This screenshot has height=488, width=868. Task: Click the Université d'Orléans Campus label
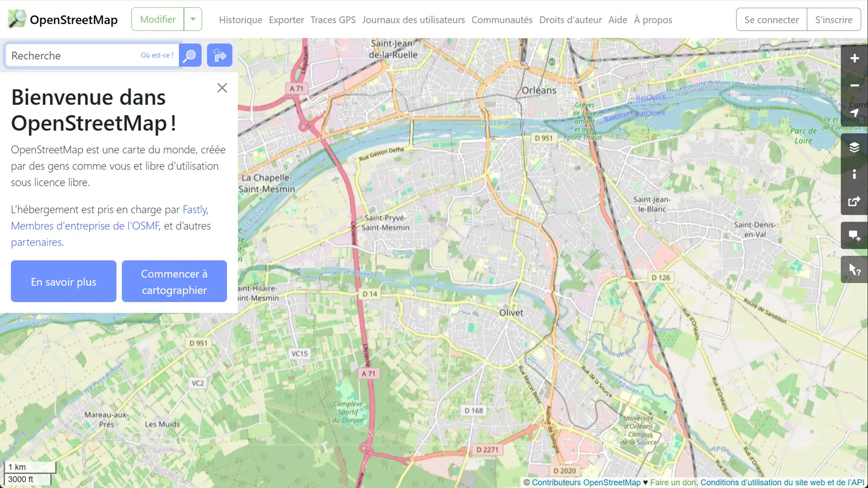coord(639,430)
